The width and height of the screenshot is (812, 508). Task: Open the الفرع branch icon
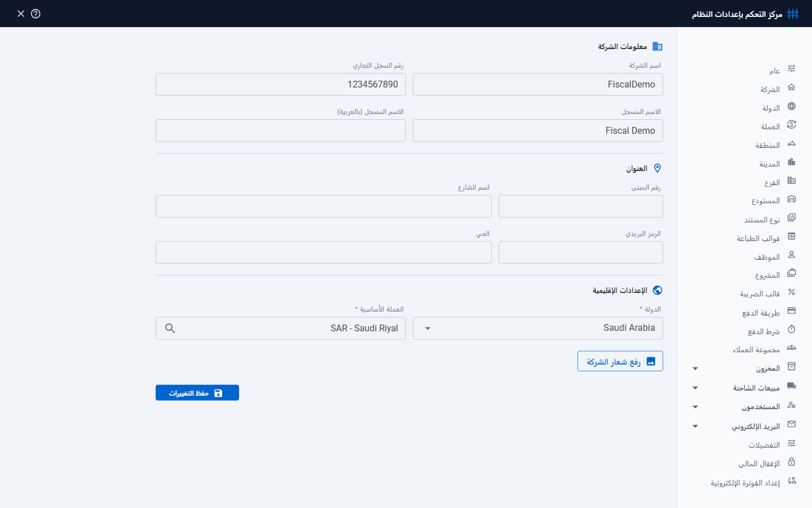pyautogui.click(x=792, y=181)
